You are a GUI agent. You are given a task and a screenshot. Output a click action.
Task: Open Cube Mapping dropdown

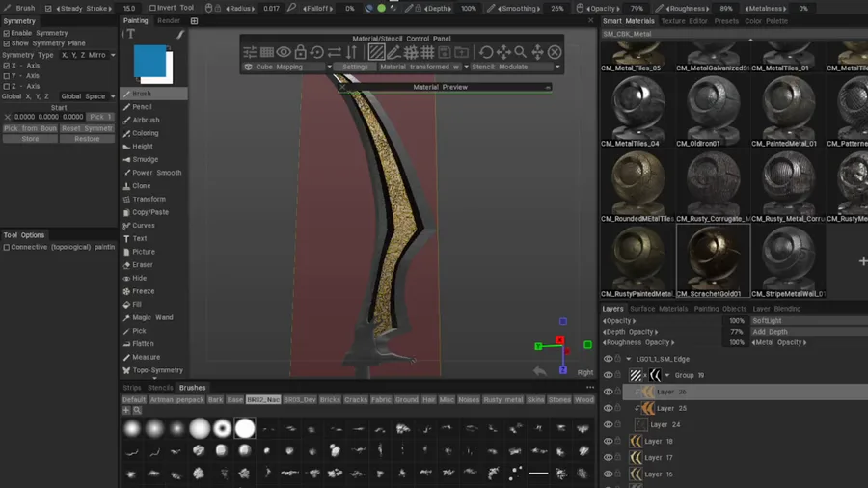coord(287,67)
